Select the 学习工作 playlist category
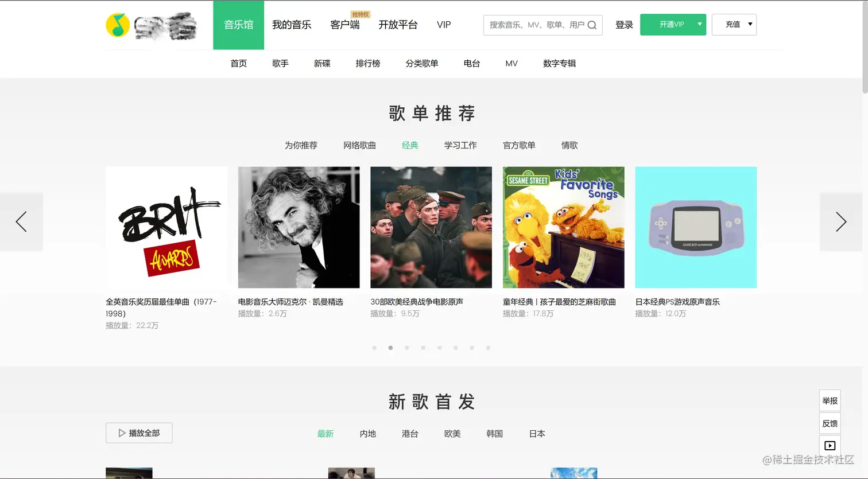 click(x=460, y=146)
